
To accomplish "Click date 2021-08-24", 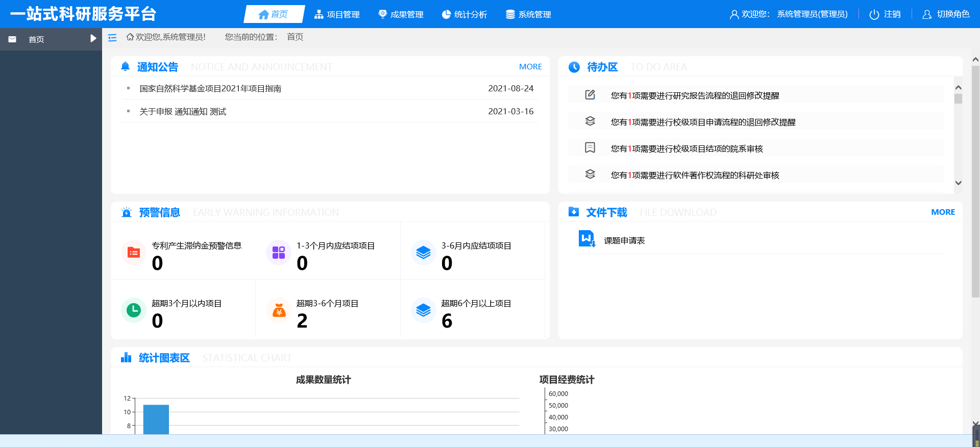I will (510, 89).
